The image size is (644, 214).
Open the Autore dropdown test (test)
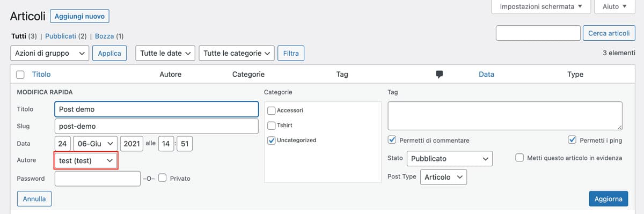(x=86, y=161)
